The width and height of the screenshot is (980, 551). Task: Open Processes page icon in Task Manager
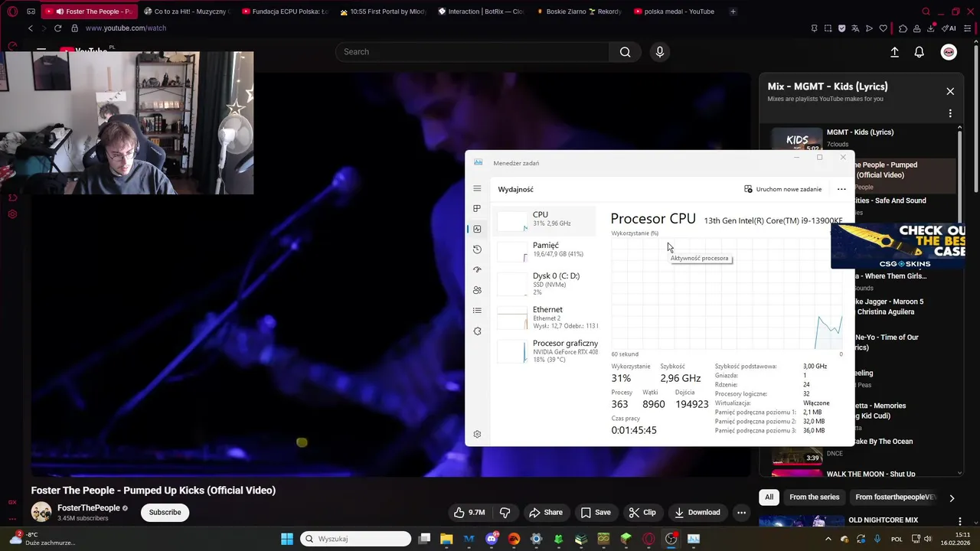(477, 208)
